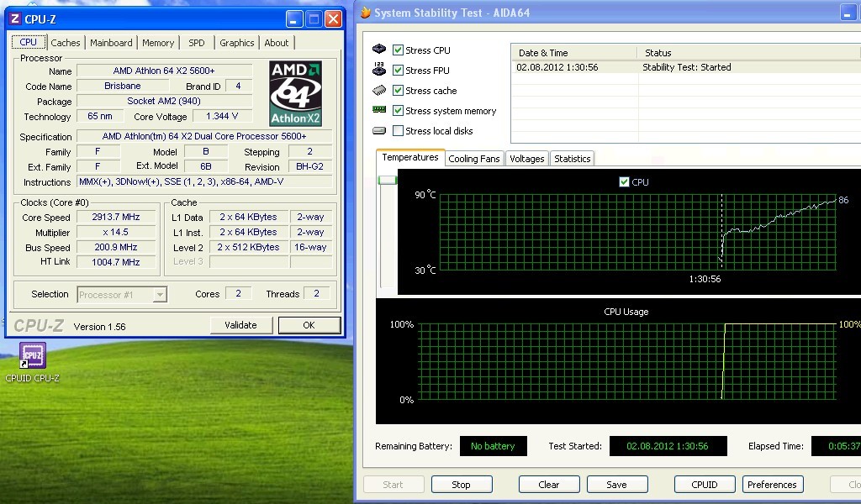Click the Stress CPU chip icon
The image size is (861, 504).
click(379, 50)
